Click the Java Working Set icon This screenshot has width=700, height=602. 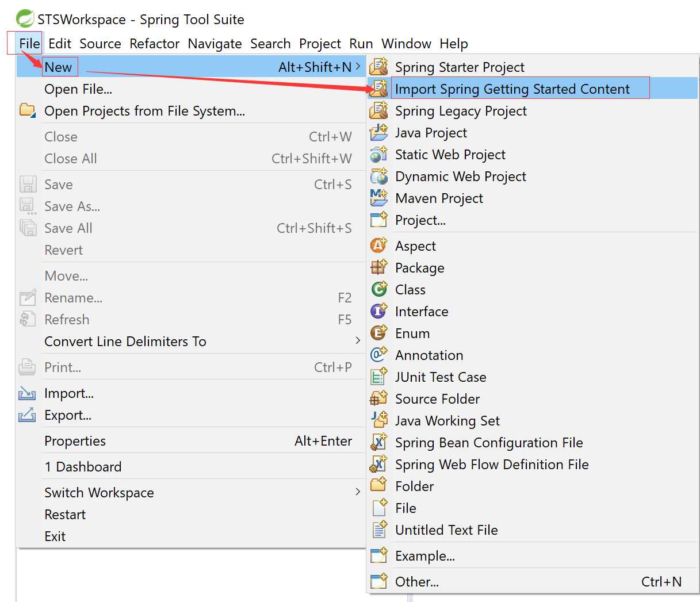click(378, 420)
